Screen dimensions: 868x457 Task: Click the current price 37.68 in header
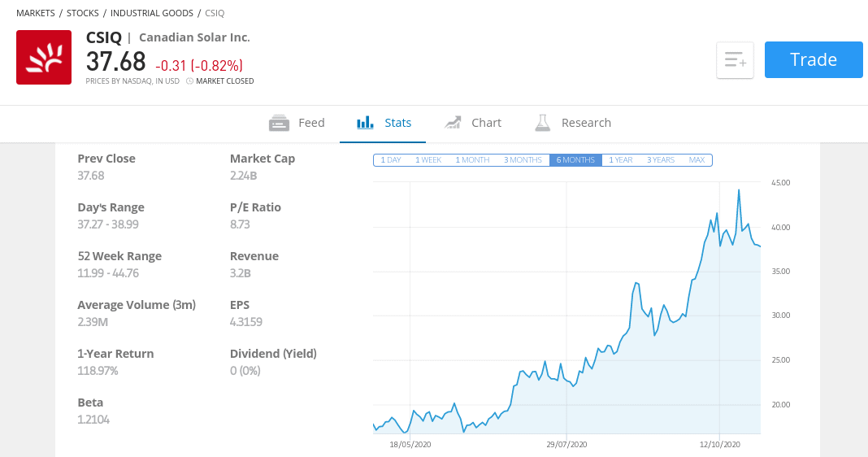tap(115, 61)
